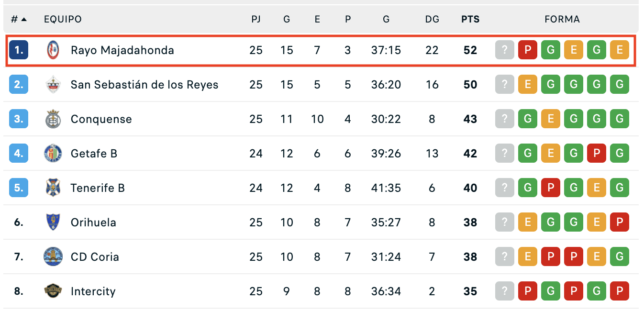644x312 pixels.
Task: Sort table by the # position column
Action: pos(19,20)
